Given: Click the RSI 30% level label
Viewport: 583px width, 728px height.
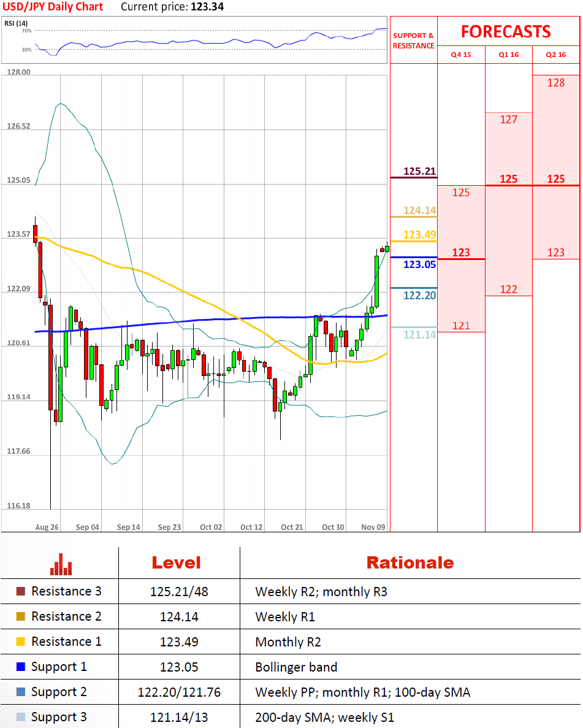Looking at the screenshot, I should 27,50.
